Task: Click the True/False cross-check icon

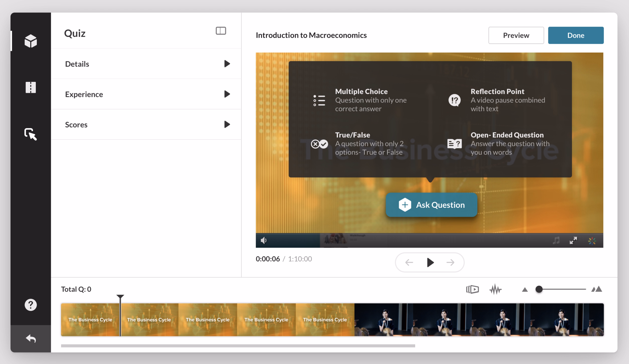Action: coord(319,144)
